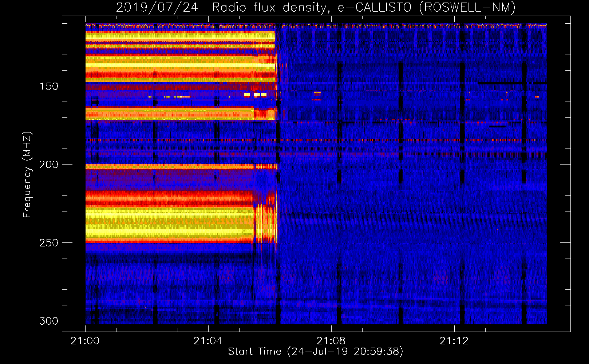589x364 pixels.
Task: Click the 200 frequency tick label
Action: pos(49,165)
